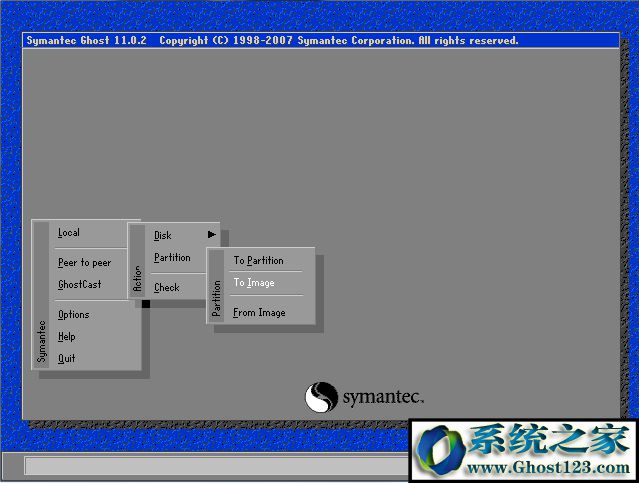Select From Image option
639x483 pixels.
(259, 313)
